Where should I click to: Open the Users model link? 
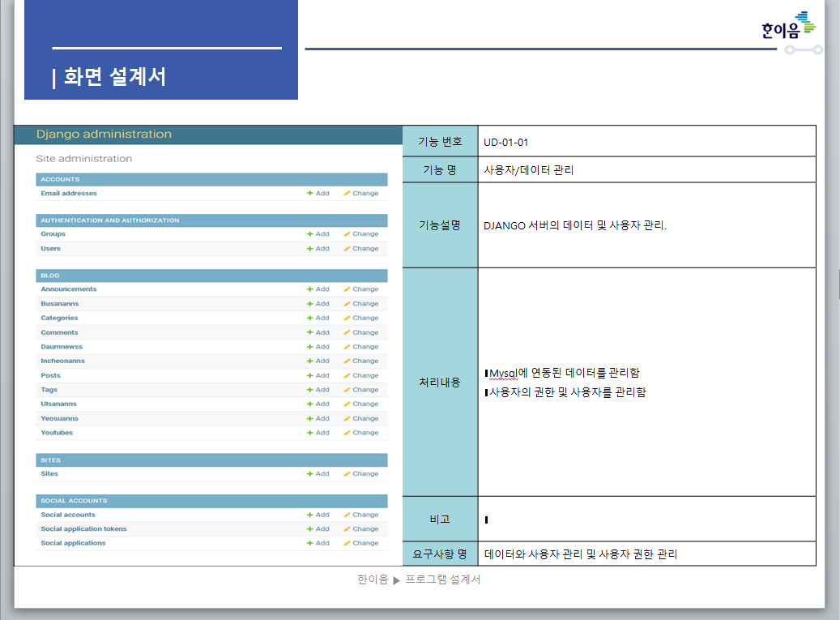pyautogui.click(x=50, y=249)
